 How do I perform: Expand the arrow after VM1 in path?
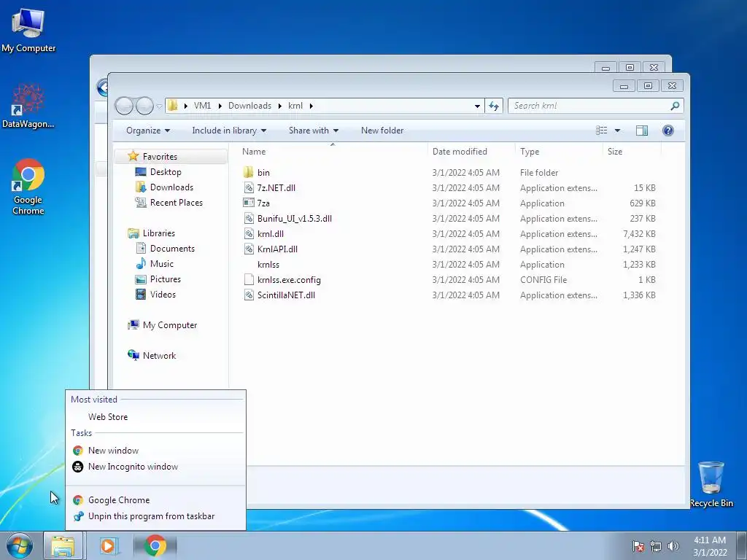coord(220,106)
